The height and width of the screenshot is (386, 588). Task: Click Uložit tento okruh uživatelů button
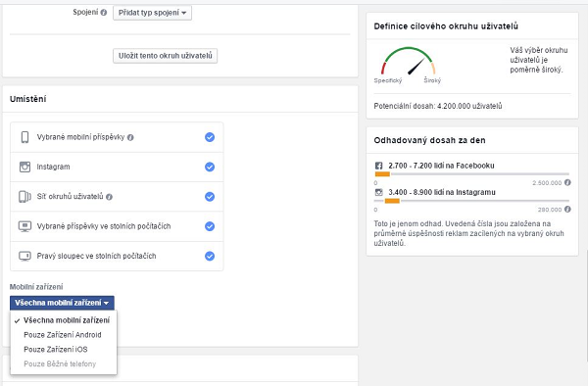tap(165, 56)
